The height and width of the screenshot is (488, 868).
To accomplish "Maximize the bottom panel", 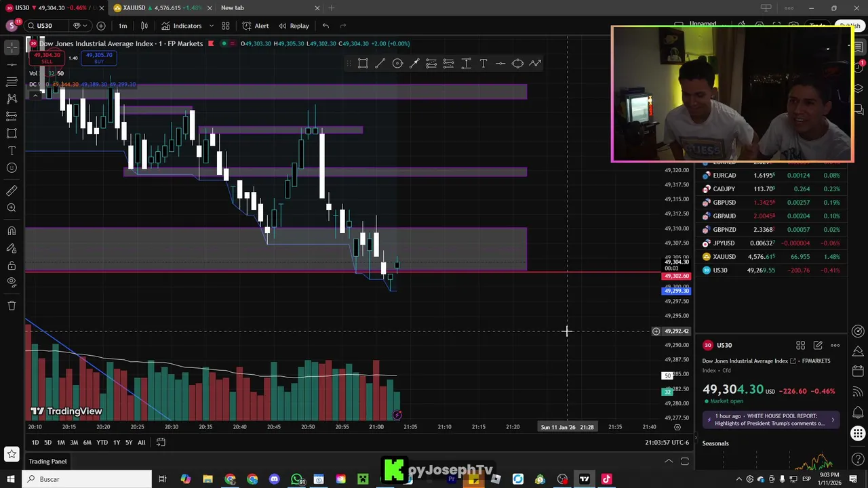I will tap(685, 462).
